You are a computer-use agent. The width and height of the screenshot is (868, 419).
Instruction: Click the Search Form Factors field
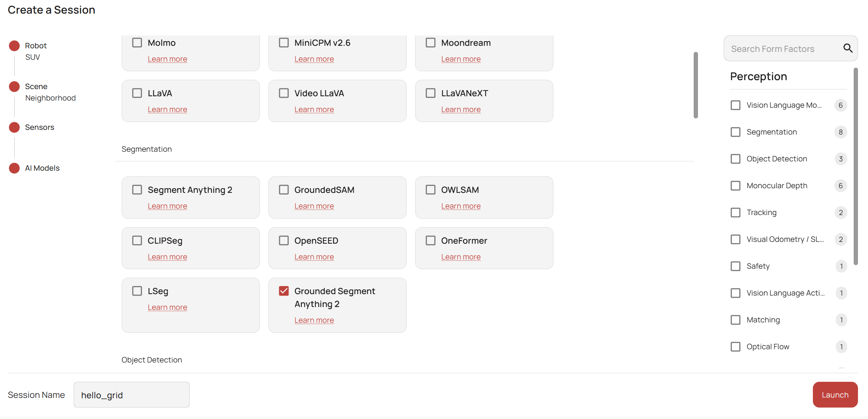tap(780, 48)
